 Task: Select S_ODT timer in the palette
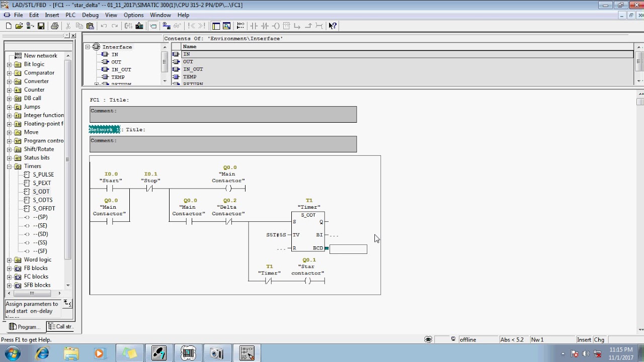click(41, 192)
